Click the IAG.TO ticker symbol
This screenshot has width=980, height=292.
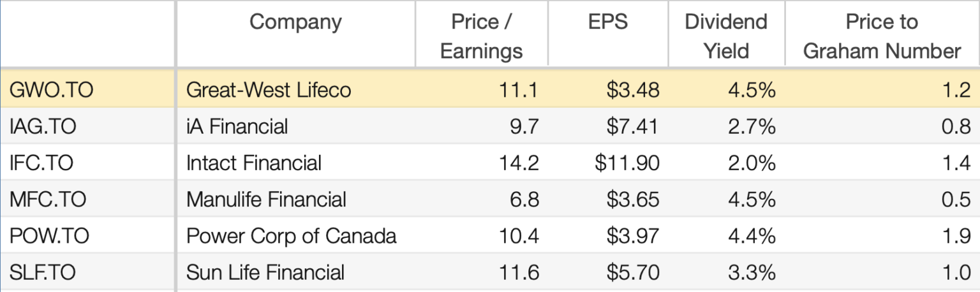click(43, 126)
